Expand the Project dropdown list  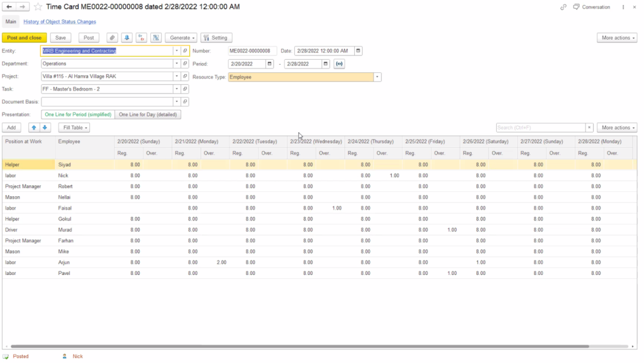[x=177, y=76]
